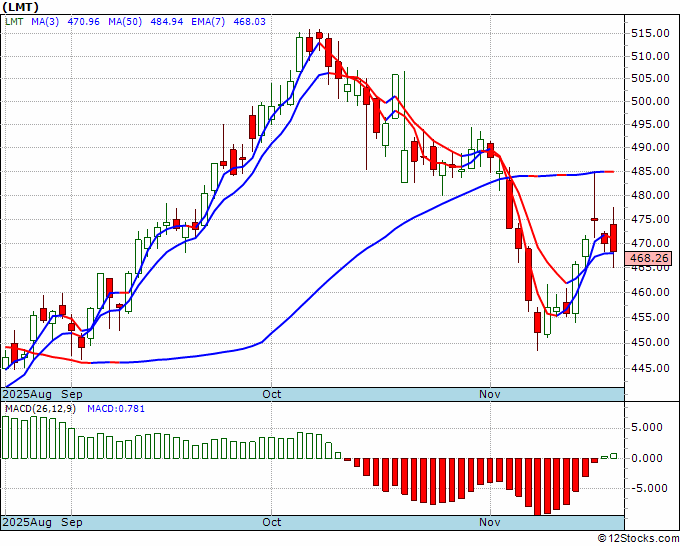Click the 460.00 price axis label

649,292
